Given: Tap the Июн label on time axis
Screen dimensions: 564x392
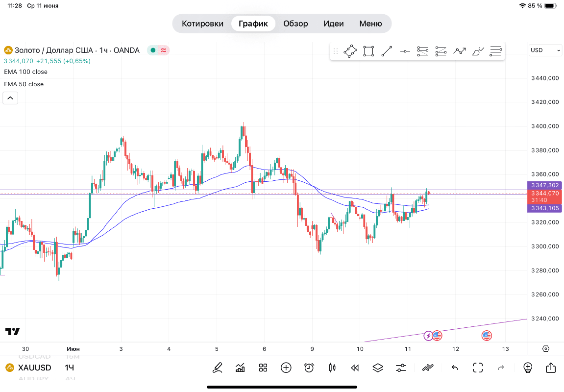Looking at the screenshot, I should pyautogui.click(x=73, y=349).
